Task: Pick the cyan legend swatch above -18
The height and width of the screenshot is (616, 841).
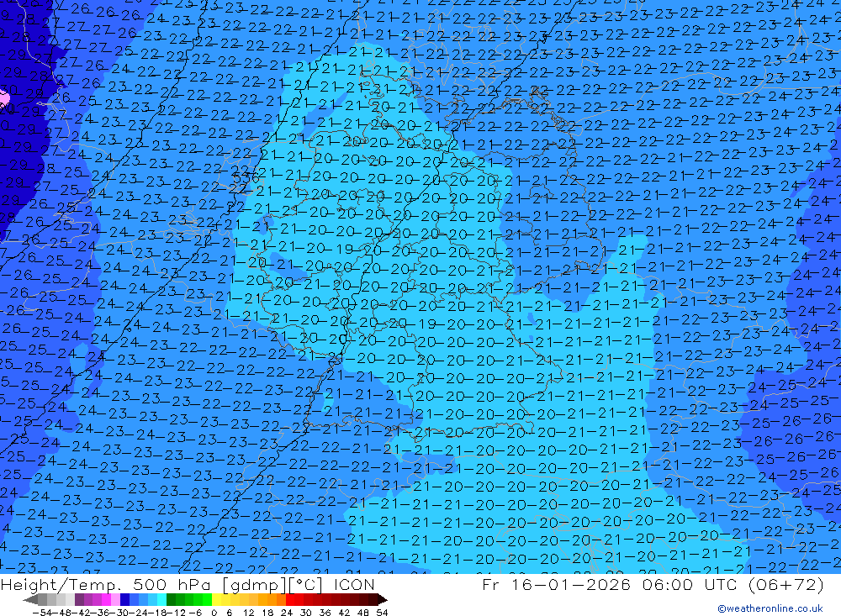Action: (x=161, y=600)
